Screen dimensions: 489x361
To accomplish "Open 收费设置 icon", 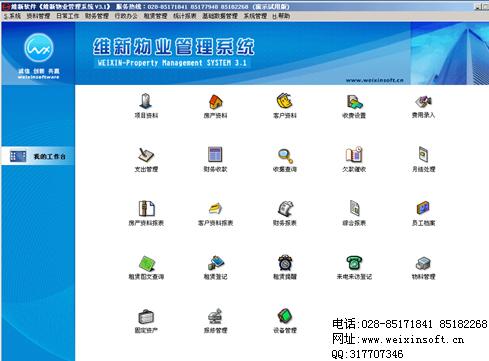I will [x=354, y=102].
